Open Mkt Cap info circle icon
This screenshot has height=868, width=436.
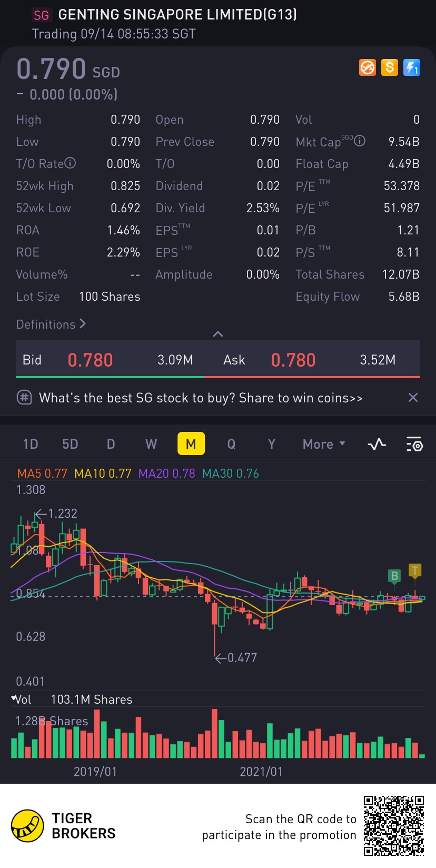tap(360, 141)
